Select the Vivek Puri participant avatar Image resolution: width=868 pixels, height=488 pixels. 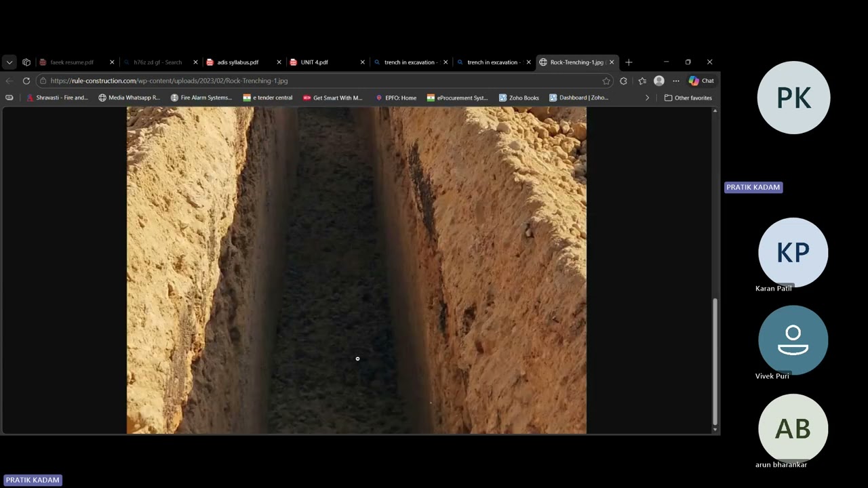pyautogui.click(x=793, y=340)
